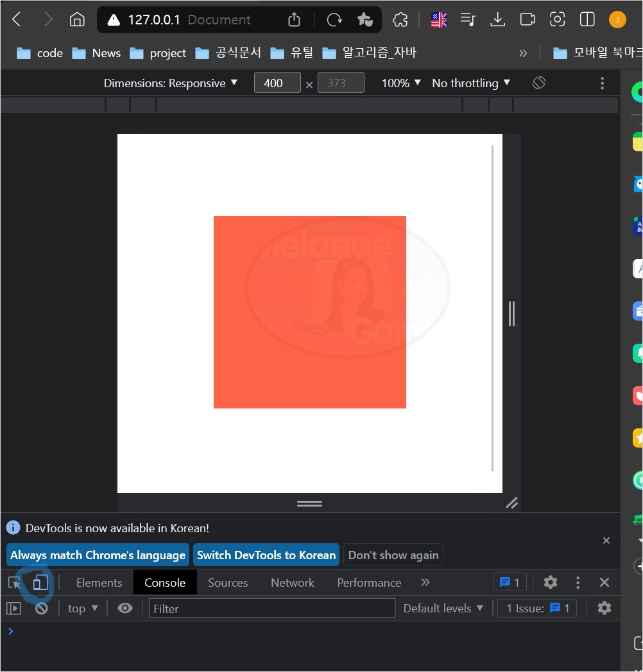The image size is (643, 672).
Task: Open the issues counter badge in tab bar
Action: (x=510, y=582)
